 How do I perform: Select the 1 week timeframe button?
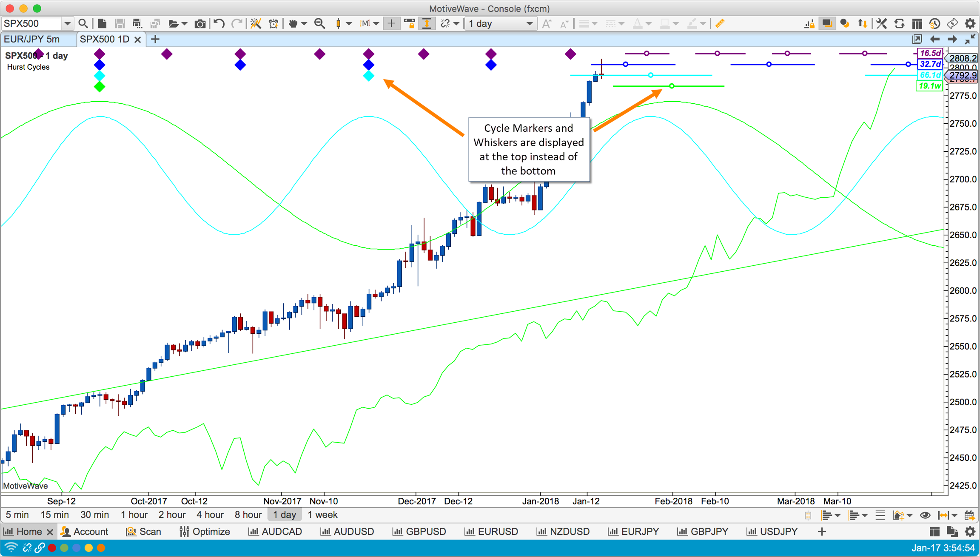pyautogui.click(x=322, y=515)
